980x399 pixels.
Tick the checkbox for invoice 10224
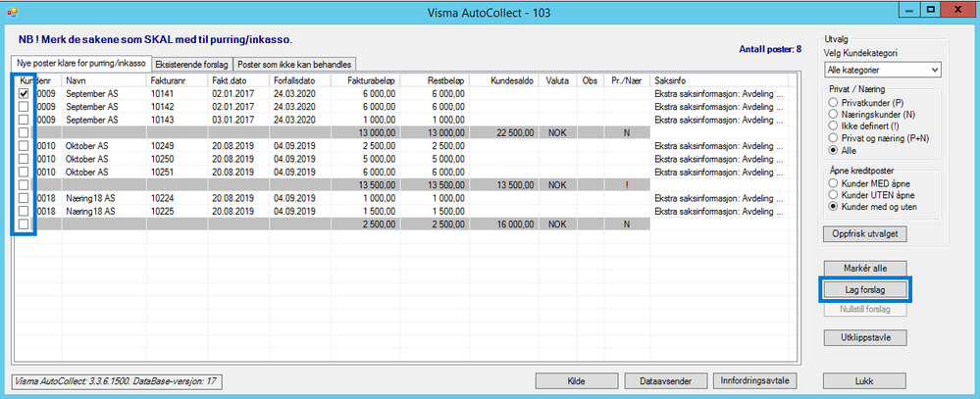pos(24,198)
